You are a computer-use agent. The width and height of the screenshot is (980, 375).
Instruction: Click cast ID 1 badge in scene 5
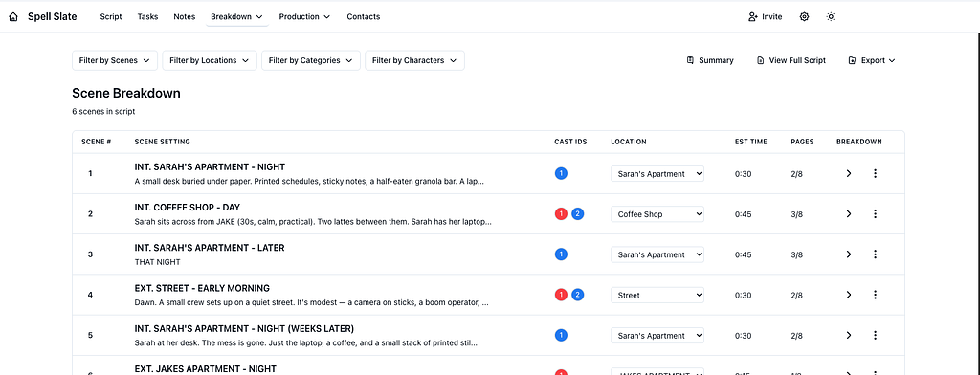[561, 335]
